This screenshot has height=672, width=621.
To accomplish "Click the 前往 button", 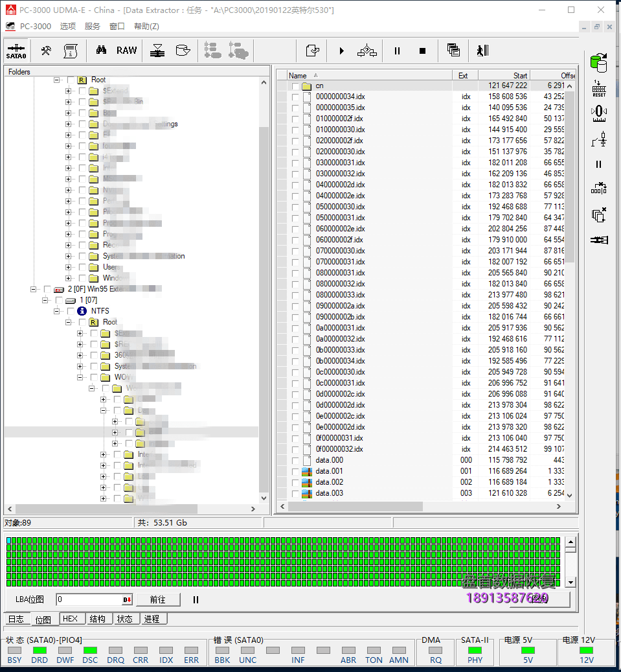I will 158,599.
